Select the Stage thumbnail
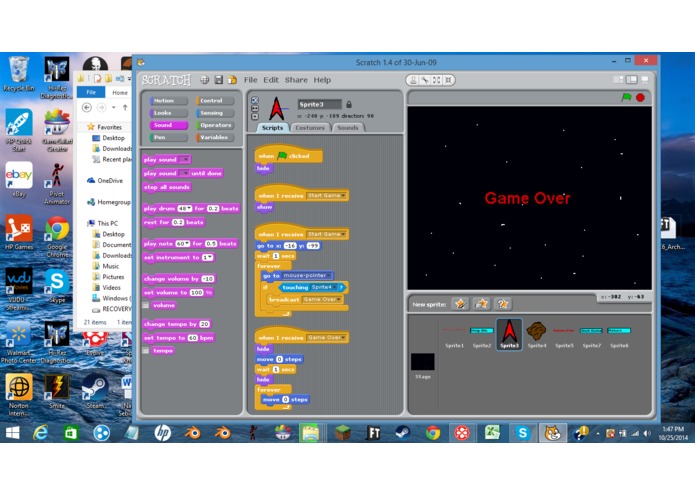695x494 pixels. coord(422,366)
